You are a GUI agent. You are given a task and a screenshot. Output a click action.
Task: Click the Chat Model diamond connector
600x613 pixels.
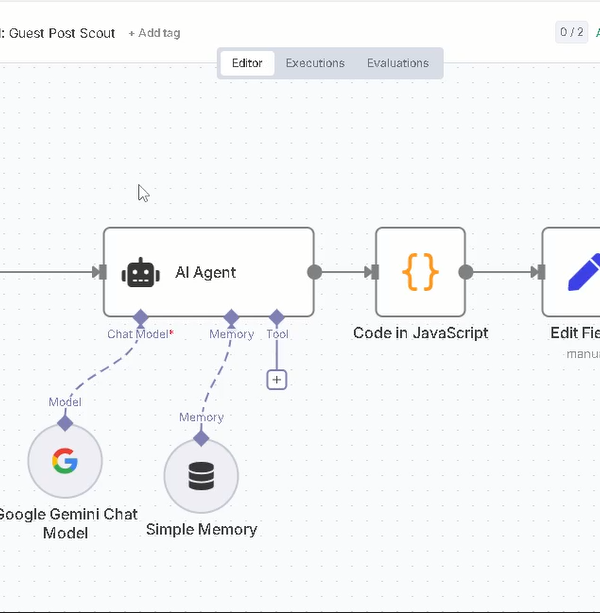coord(140,317)
